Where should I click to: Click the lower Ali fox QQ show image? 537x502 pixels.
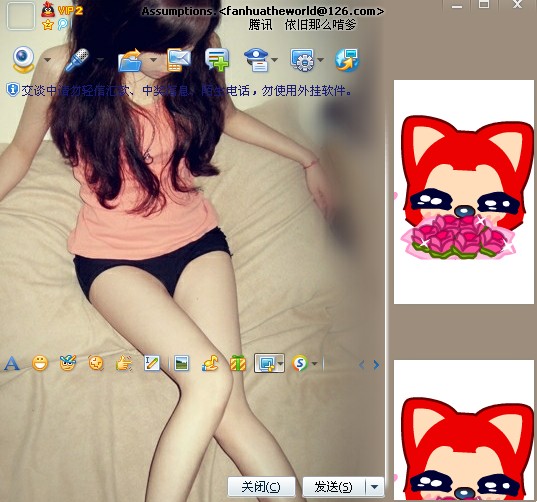pyautogui.click(x=464, y=430)
